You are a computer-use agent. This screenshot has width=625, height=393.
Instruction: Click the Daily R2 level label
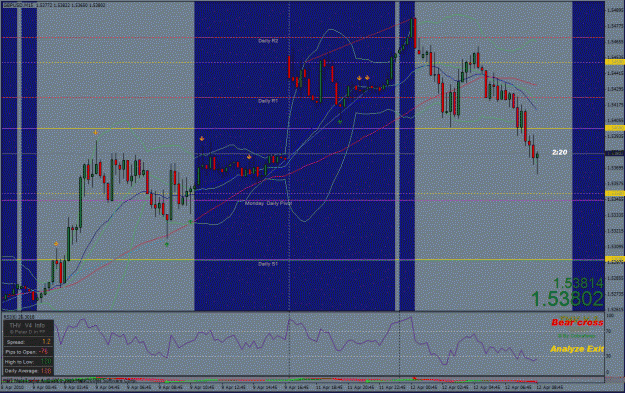coord(268,41)
